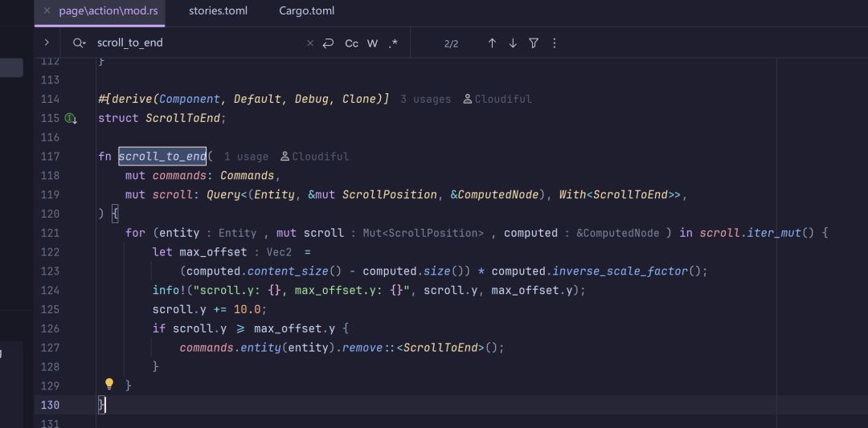This screenshot has height=428, width=868.
Task: Toggle Match Case option
Action: point(351,43)
